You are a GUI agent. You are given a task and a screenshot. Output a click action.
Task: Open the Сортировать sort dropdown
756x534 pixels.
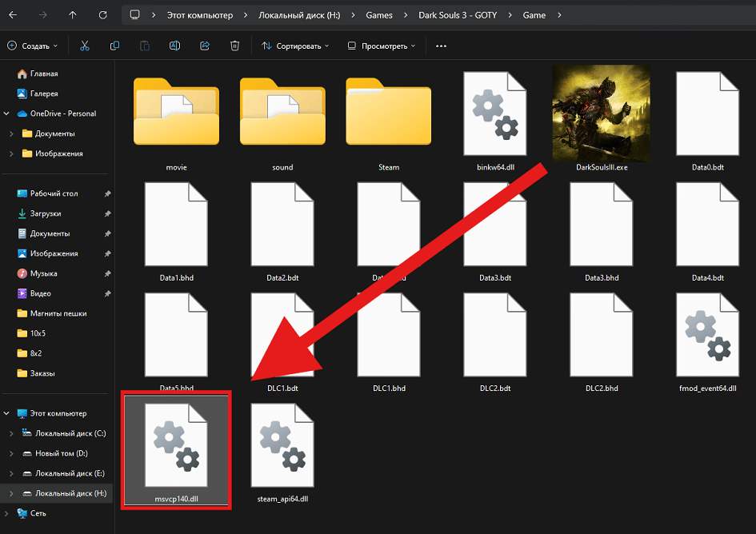pos(295,46)
